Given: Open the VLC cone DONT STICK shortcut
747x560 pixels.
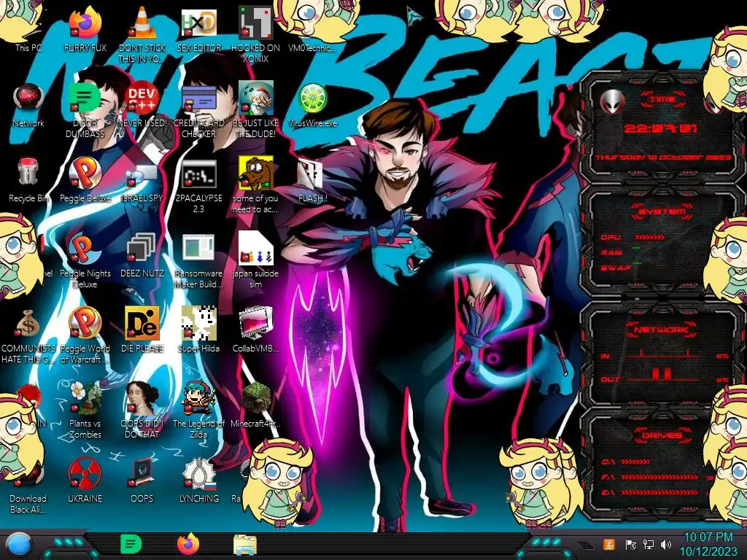Looking at the screenshot, I should click(x=142, y=23).
